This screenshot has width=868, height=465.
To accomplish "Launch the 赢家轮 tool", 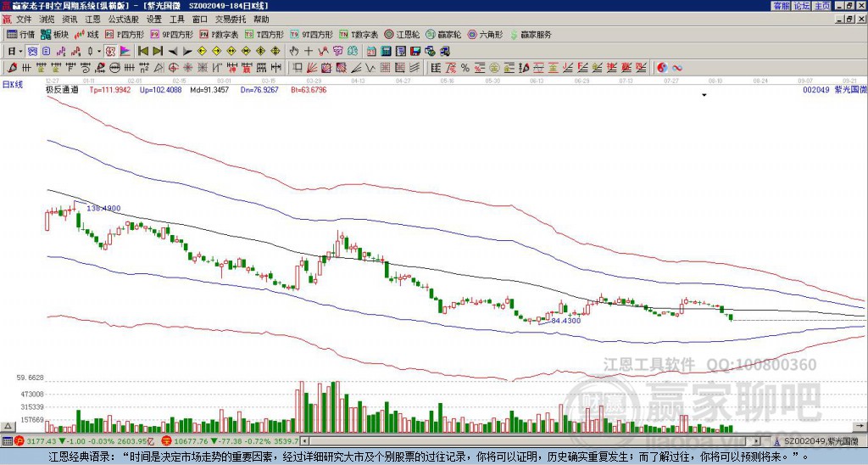I will click(443, 34).
